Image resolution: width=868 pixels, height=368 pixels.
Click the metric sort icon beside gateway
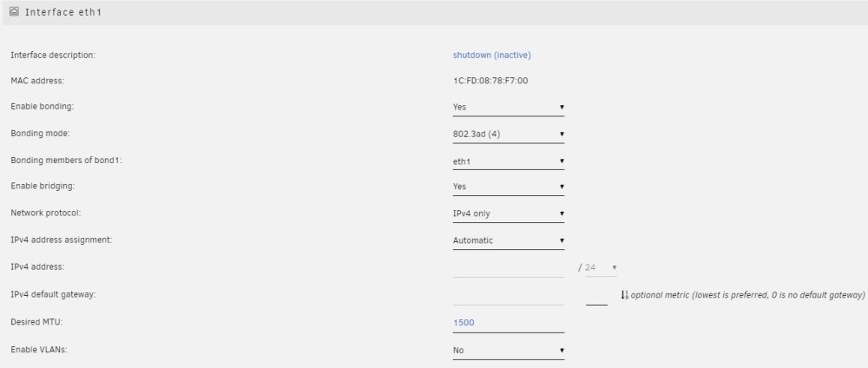coord(624,295)
